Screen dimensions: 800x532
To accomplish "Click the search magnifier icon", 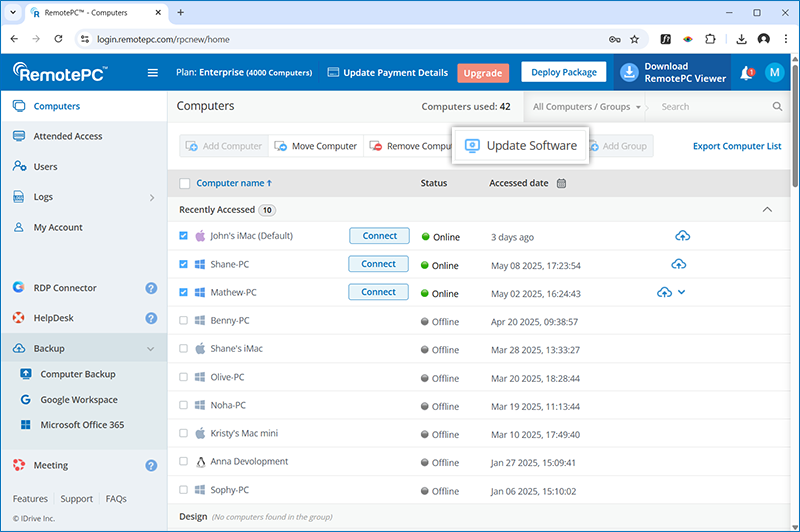I will (777, 106).
